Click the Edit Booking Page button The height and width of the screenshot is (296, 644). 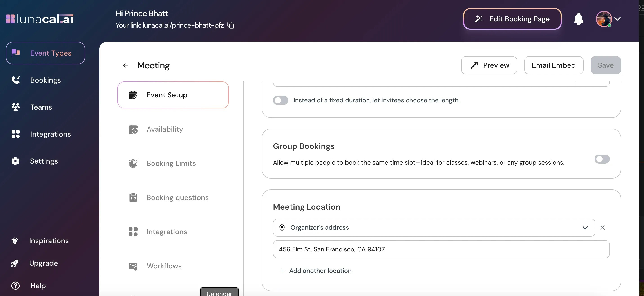tap(512, 19)
